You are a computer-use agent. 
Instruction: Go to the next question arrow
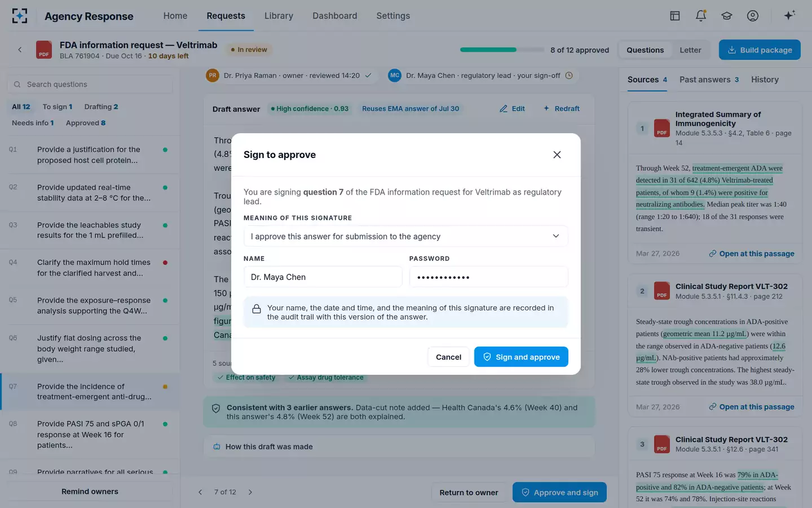click(250, 492)
